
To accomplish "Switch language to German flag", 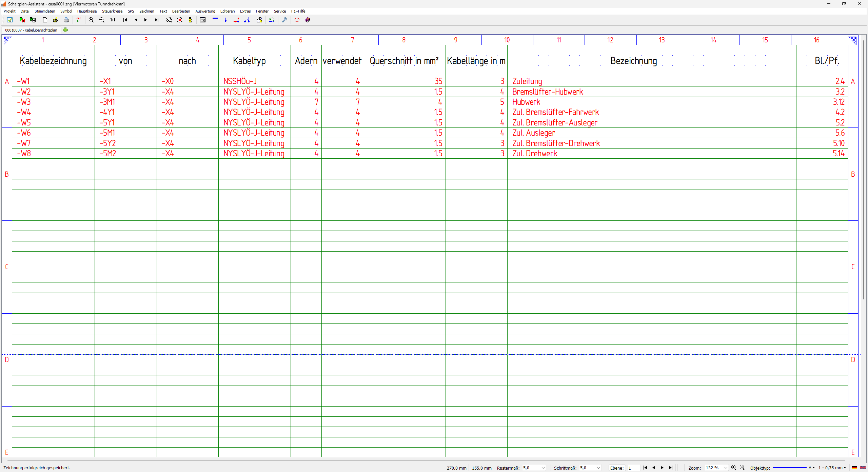I will click(x=854, y=468).
